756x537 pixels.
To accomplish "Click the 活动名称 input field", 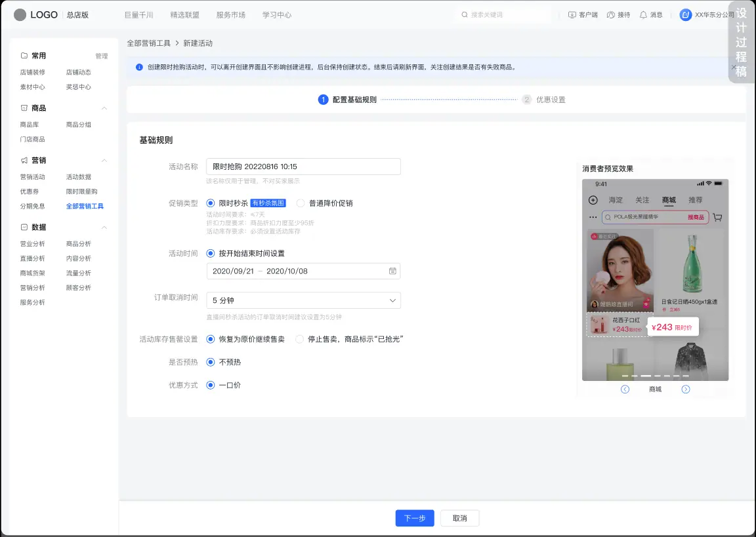I will [x=303, y=167].
